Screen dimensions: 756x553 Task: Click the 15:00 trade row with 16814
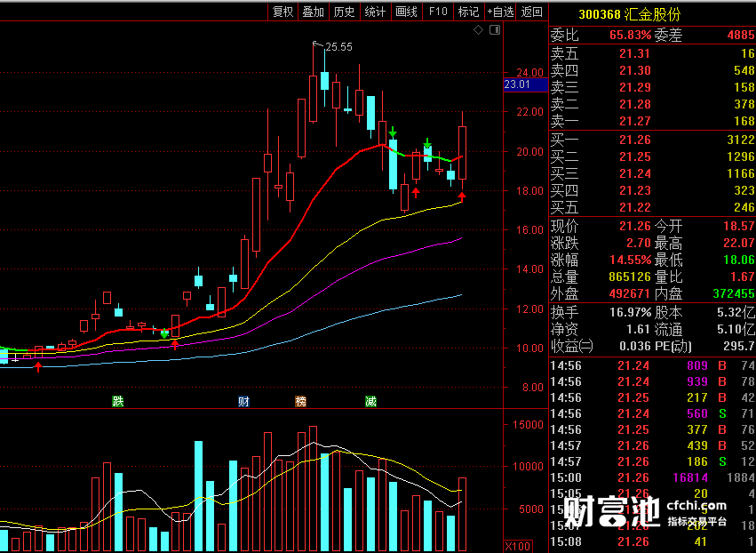[x=652, y=477]
